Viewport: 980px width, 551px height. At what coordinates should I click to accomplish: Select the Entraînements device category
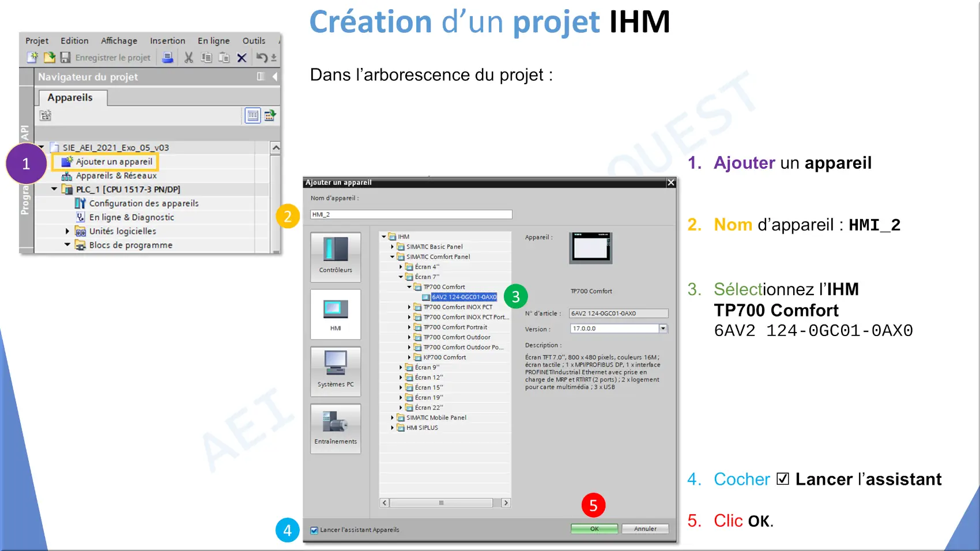click(336, 428)
